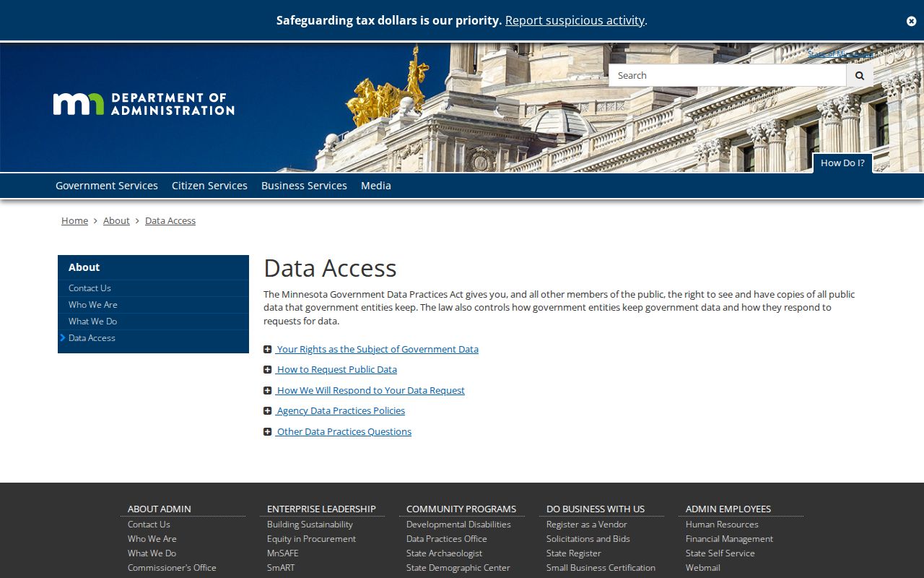
Task: Close the top alert banner
Action: click(911, 21)
